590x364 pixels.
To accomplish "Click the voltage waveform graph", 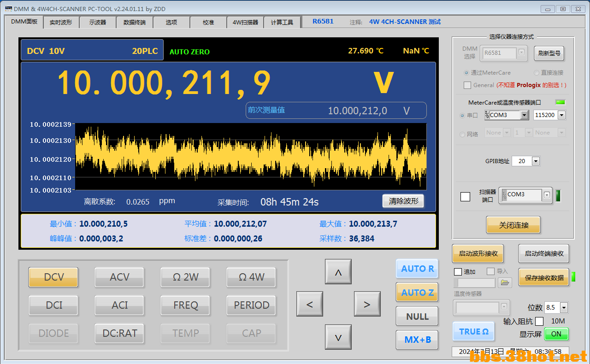I will coord(251,156).
